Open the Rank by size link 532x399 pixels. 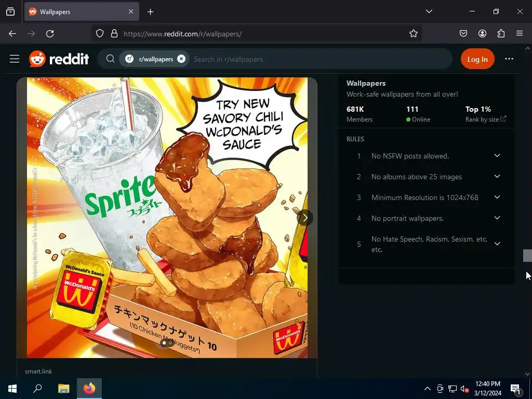[486, 119]
